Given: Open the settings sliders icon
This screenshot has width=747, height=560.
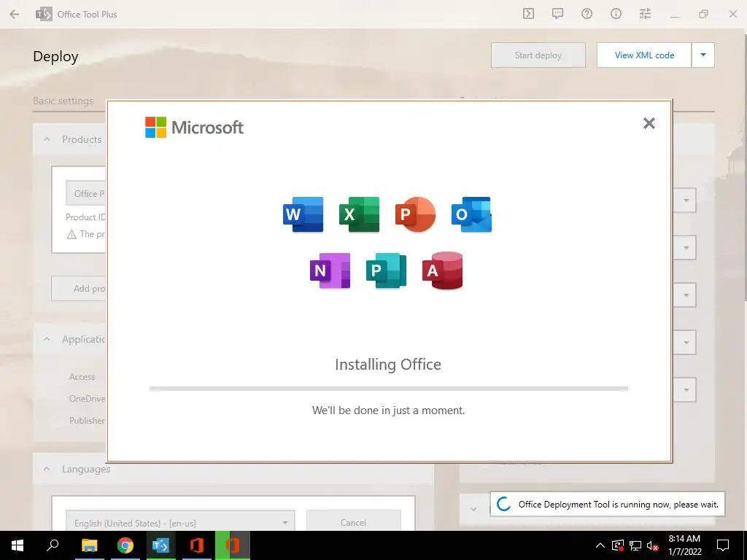Looking at the screenshot, I should 645,14.
